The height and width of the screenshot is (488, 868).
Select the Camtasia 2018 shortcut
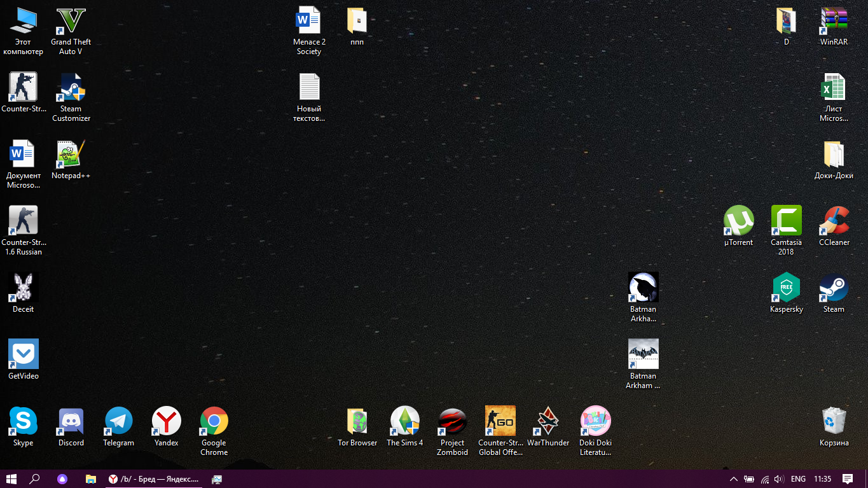(786, 230)
